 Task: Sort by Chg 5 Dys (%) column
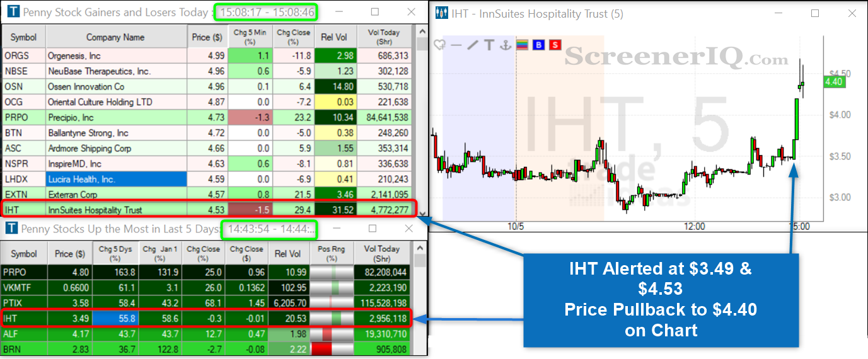coord(115,254)
